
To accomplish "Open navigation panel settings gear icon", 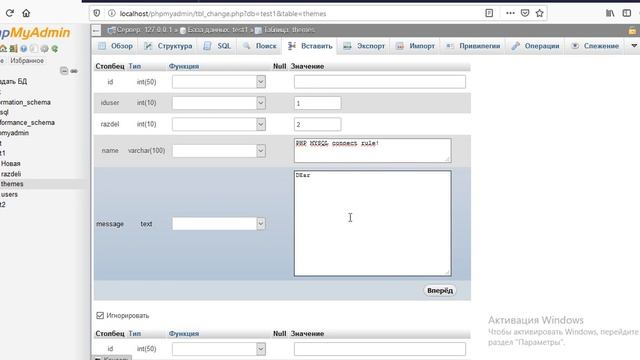I will click(44, 49).
